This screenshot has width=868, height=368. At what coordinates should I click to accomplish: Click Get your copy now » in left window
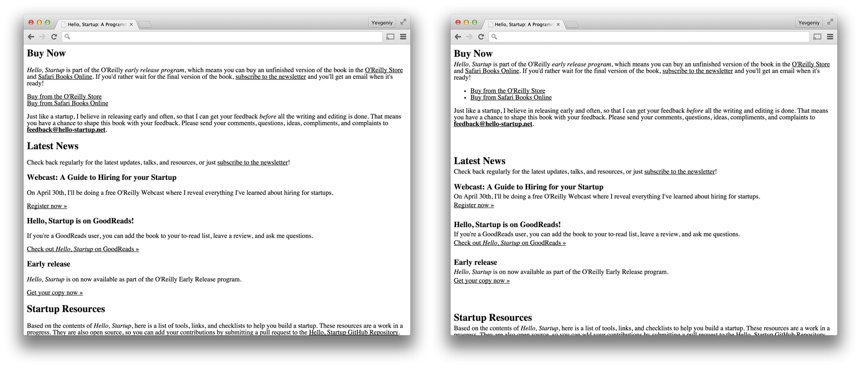click(x=55, y=293)
